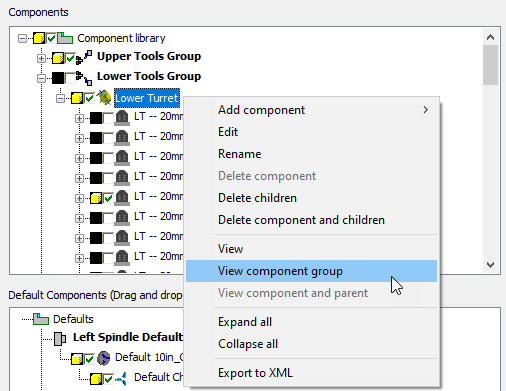Choose Delete component and children
The width and height of the screenshot is (506, 391).
pyautogui.click(x=311, y=220)
